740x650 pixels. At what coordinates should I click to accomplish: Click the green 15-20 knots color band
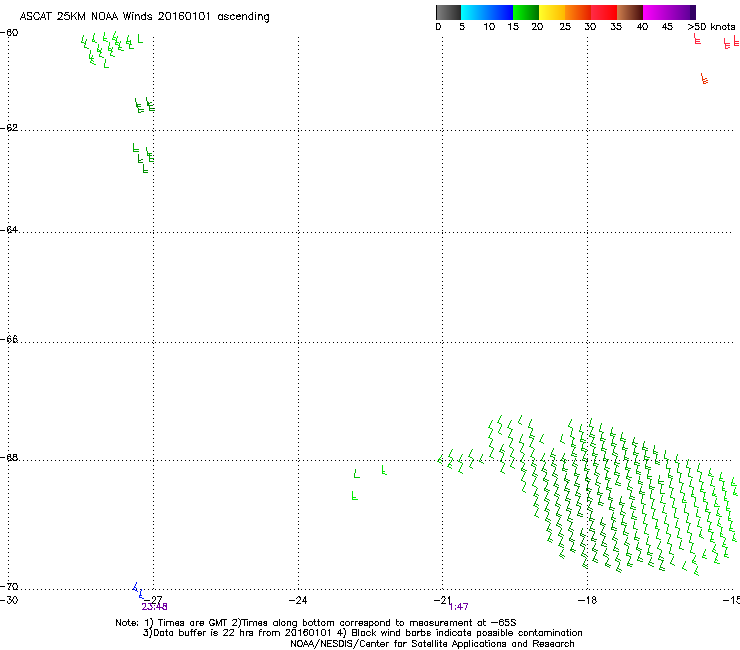tap(526, 12)
